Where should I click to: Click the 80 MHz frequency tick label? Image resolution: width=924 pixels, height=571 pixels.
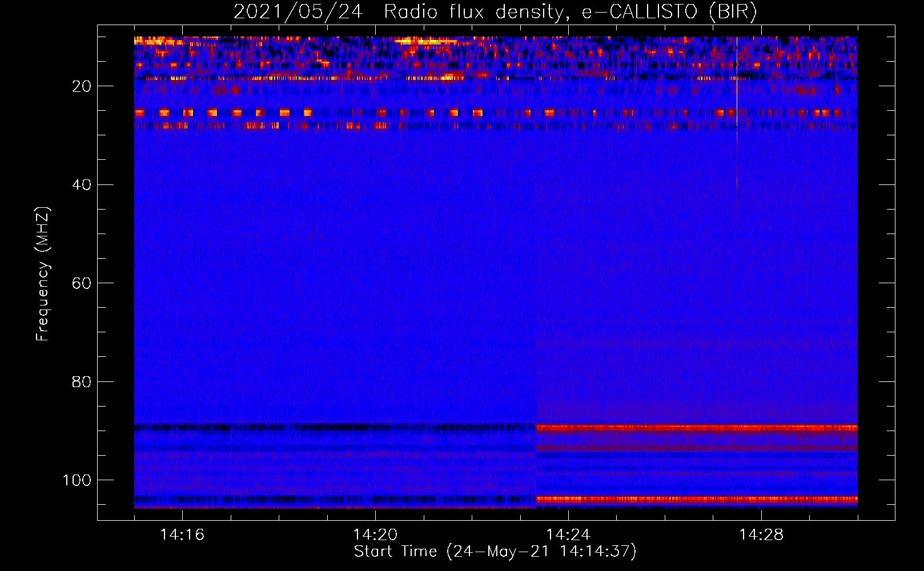click(81, 382)
